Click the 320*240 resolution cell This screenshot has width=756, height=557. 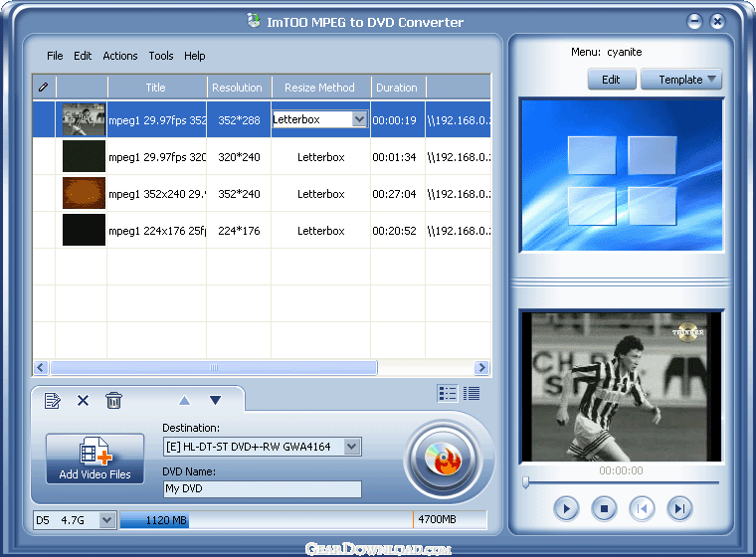[239, 157]
